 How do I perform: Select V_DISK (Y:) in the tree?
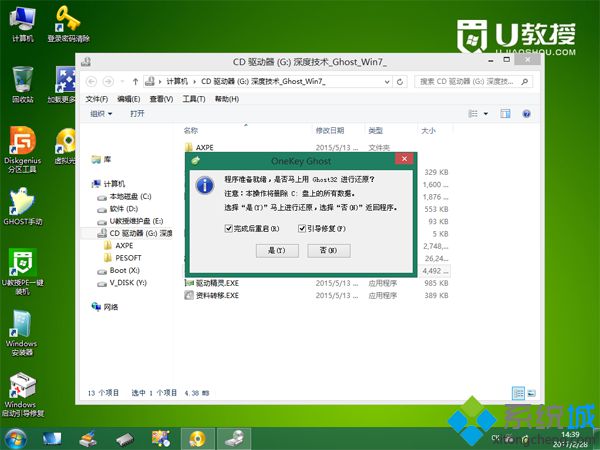click(x=122, y=283)
